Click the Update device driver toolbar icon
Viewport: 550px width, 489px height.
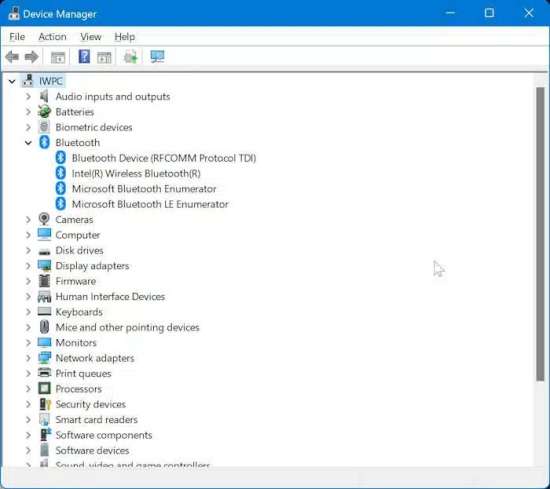[130, 57]
